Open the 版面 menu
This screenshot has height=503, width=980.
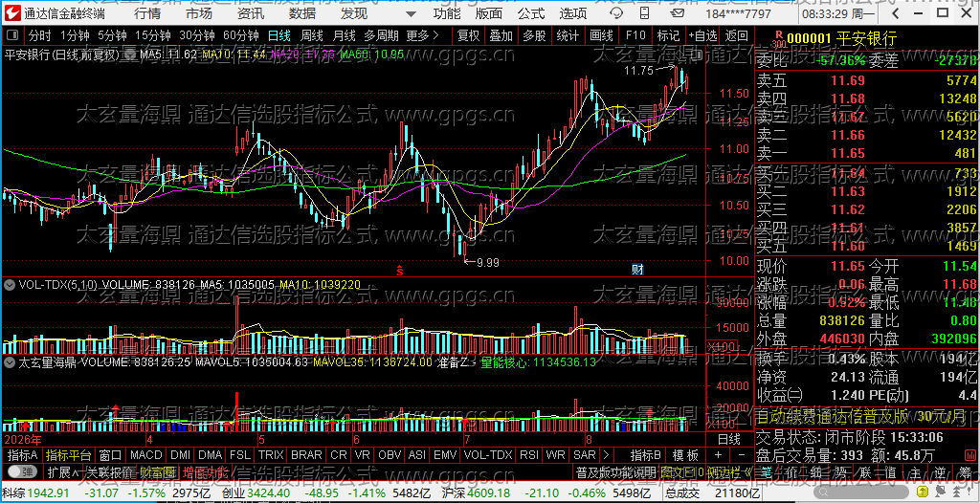coord(488,13)
